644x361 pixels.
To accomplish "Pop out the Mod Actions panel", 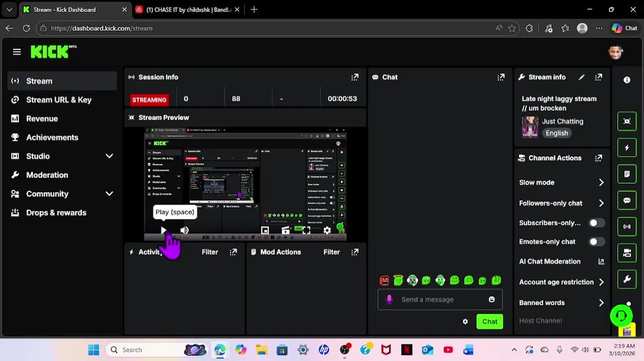I will tap(355, 252).
